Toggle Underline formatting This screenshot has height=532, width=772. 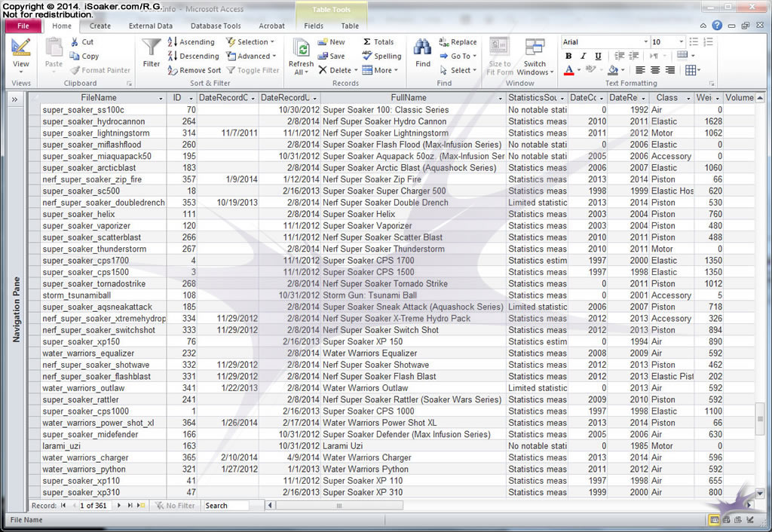598,56
